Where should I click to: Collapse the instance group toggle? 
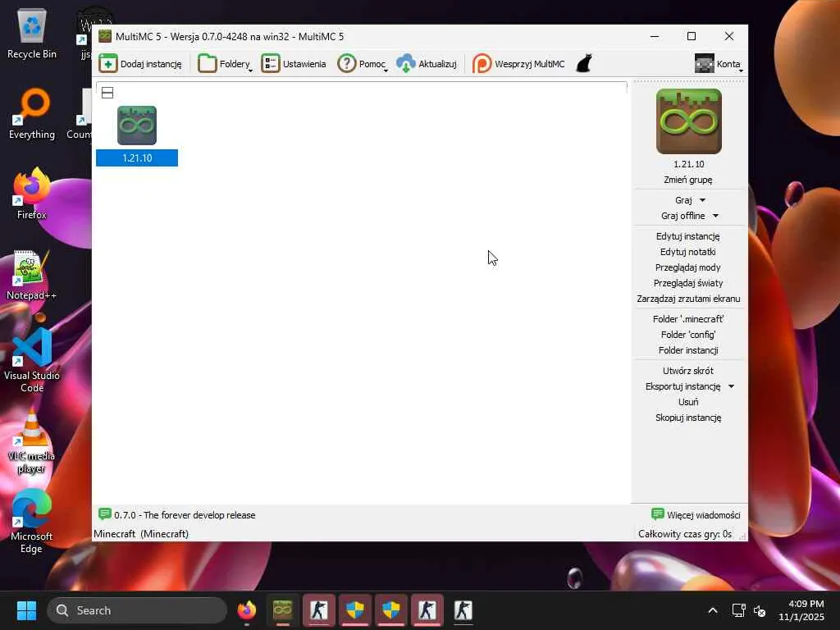[x=107, y=93]
